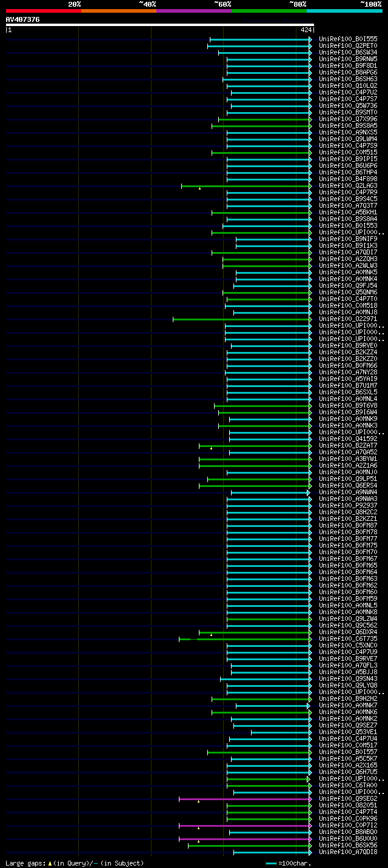Image resolution: width=388 pixels, height=868 pixels.
Task: Open hit UniRef100_B6SW34
Action: (x=348, y=52)
